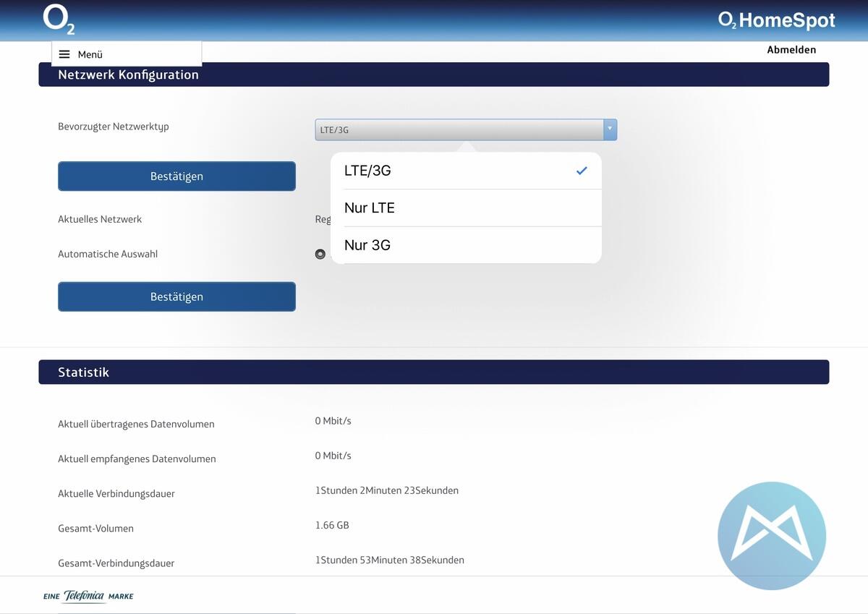Click the Aktuell übertragenes Datenvolumen label
Viewport: 868px width, 614px height.
pos(136,425)
